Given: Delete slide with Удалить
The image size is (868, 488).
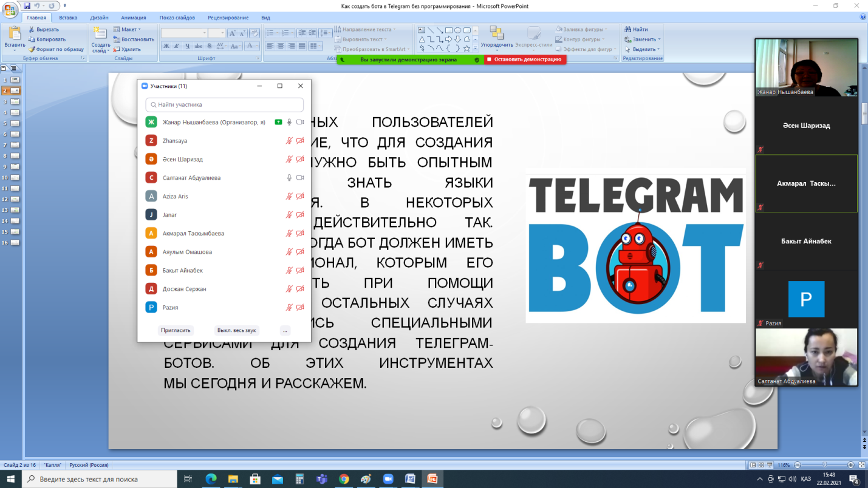Looking at the screenshot, I should pyautogui.click(x=127, y=49).
